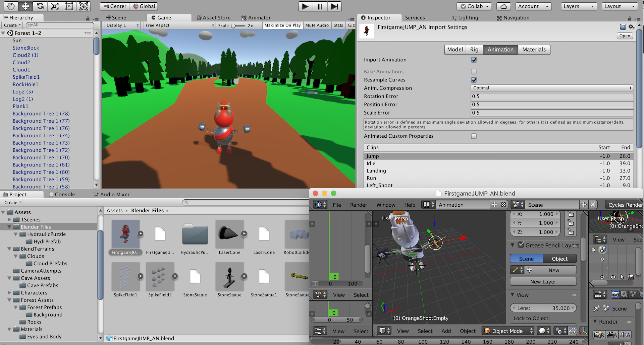Click the Step forward button

334,6
